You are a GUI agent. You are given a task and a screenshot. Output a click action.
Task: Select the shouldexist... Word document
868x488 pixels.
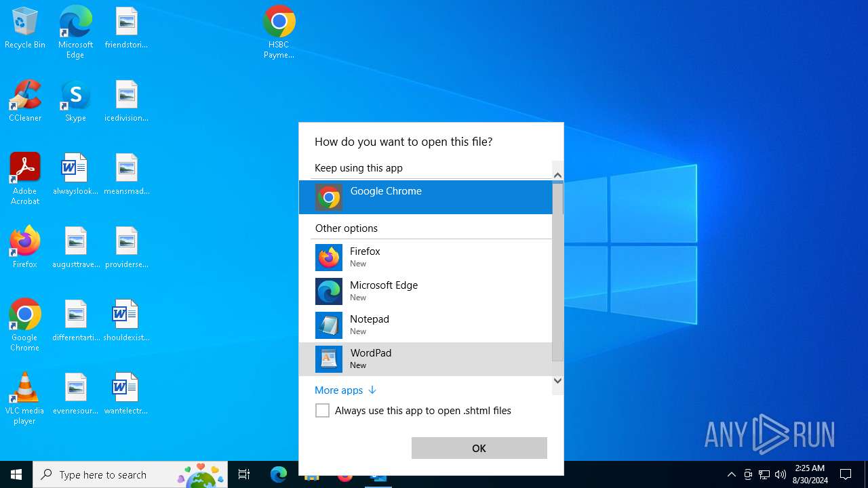pos(126,321)
